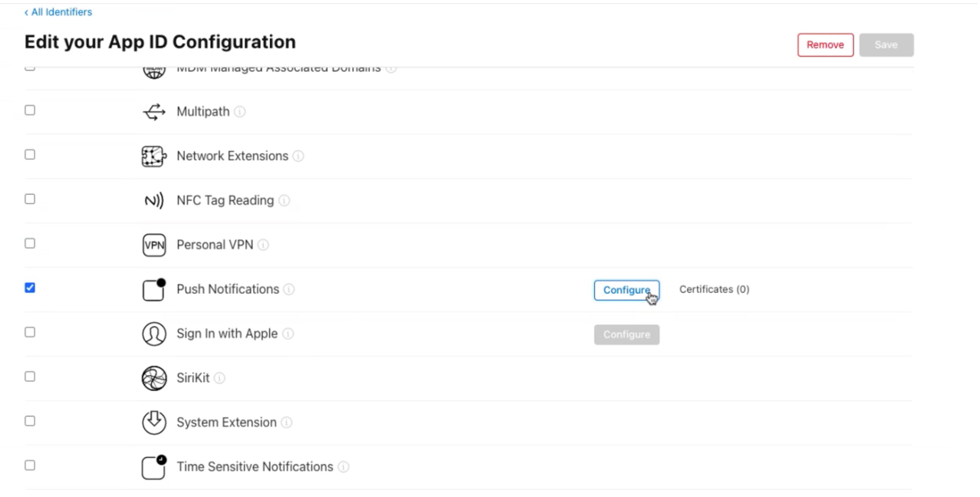Click the Certificates (0) label
Image resolution: width=980 pixels, height=497 pixels.
click(x=714, y=289)
